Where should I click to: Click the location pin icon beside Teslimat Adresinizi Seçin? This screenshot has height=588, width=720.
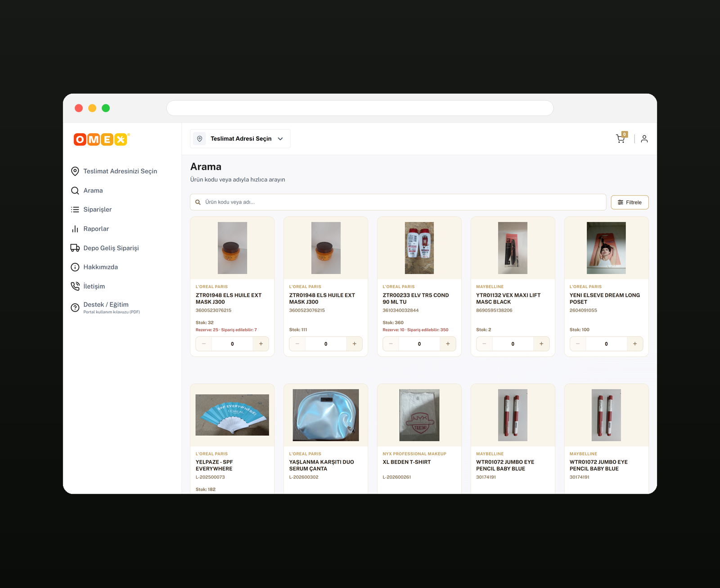coord(75,171)
